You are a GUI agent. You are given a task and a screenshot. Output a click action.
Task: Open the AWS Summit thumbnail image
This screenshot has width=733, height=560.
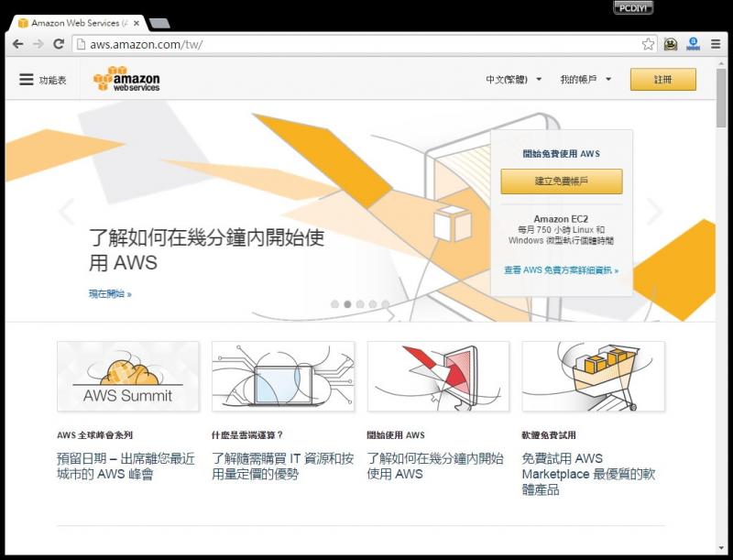coord(128,377)
